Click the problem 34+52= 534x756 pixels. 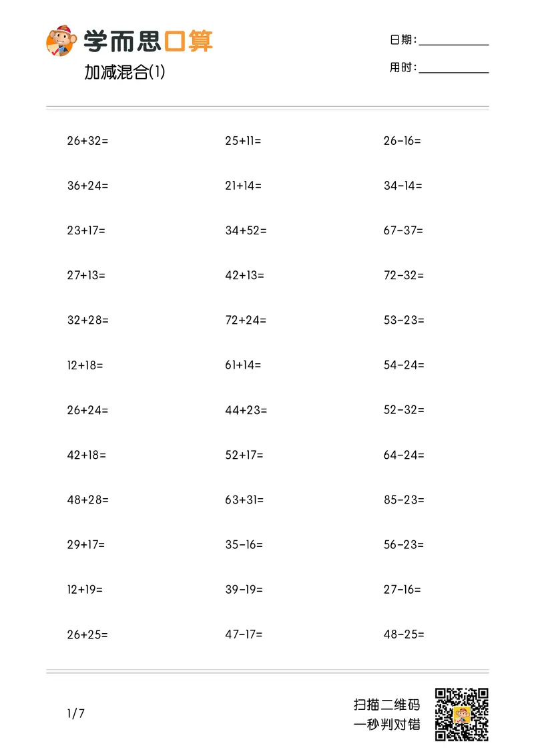click(x=246, y=231)
